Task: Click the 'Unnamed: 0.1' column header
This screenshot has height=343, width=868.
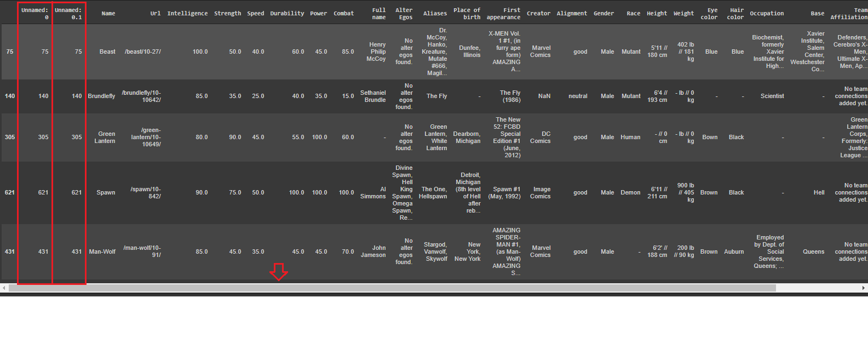Action: pos(68,14)
